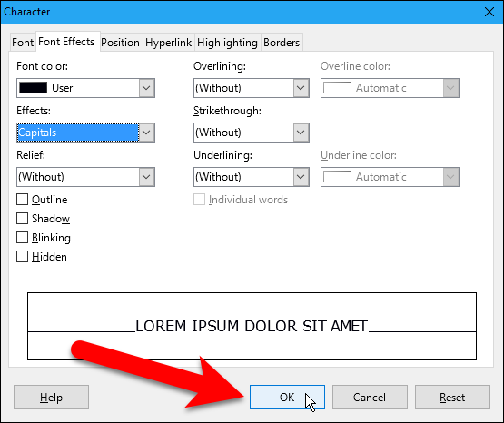504x423 pixels.
Task: Click the black font color swatch
Action: pyautogui.click(x=33, y=88)
